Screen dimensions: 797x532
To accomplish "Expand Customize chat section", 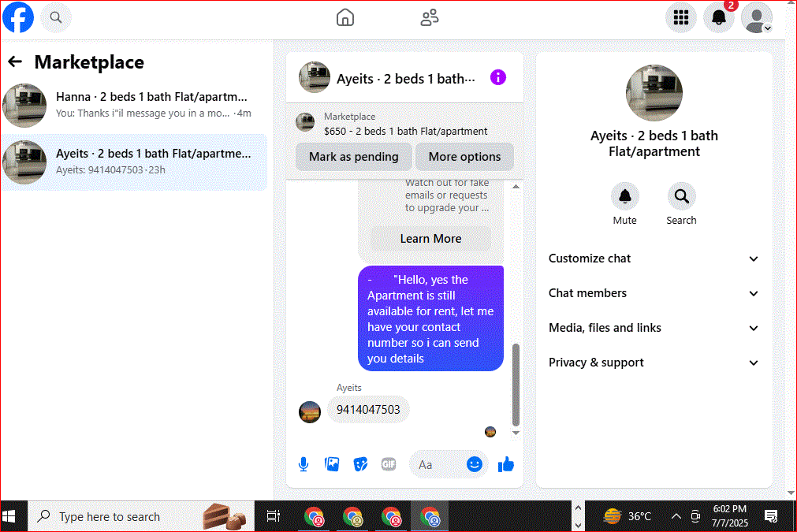I will point(654,259).
